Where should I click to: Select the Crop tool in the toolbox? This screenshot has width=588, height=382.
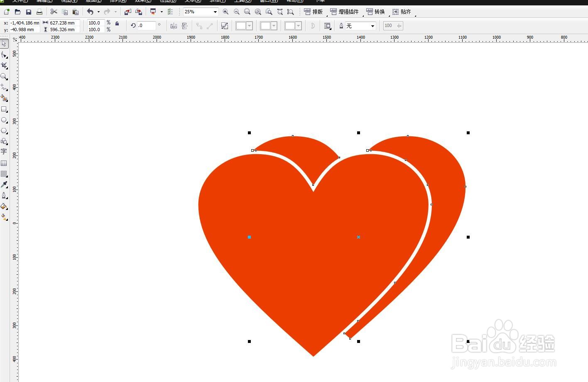point(4,66)
